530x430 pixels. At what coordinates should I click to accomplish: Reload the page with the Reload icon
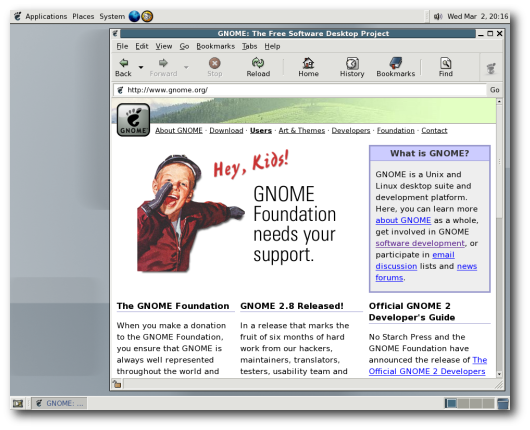click(258, 63)
